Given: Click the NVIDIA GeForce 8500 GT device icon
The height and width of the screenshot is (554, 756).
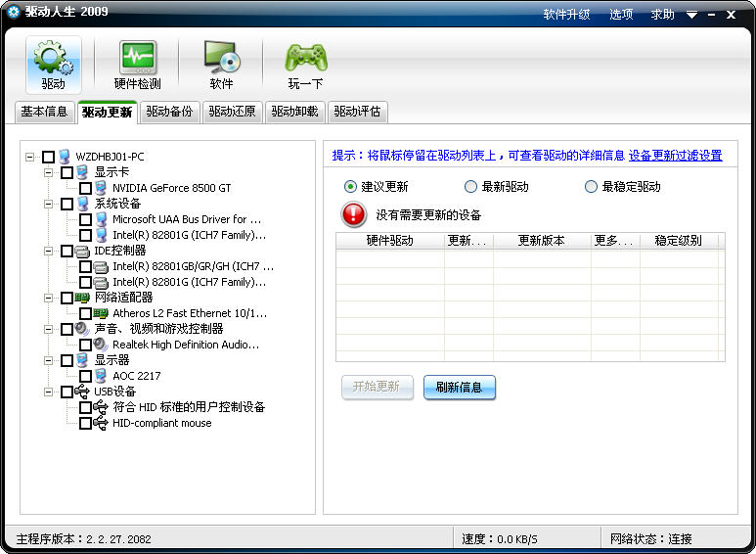Looking at the screenshot, I should point(101,188).
